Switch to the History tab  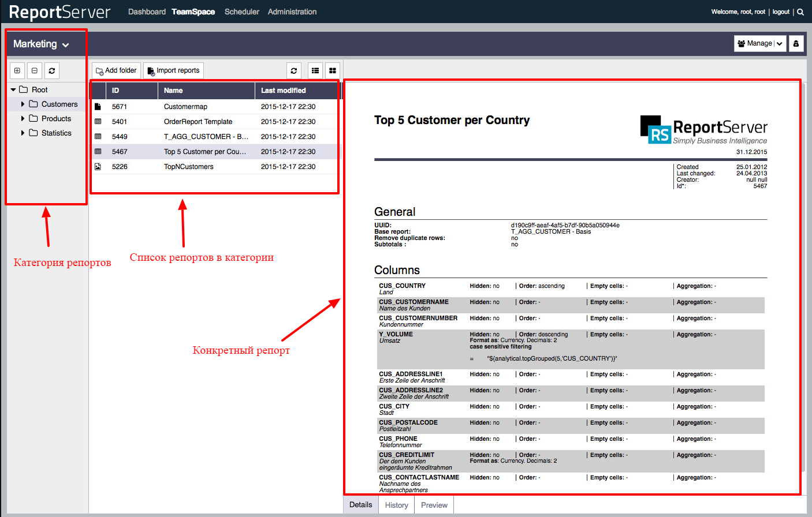click(x=397, y=505)
